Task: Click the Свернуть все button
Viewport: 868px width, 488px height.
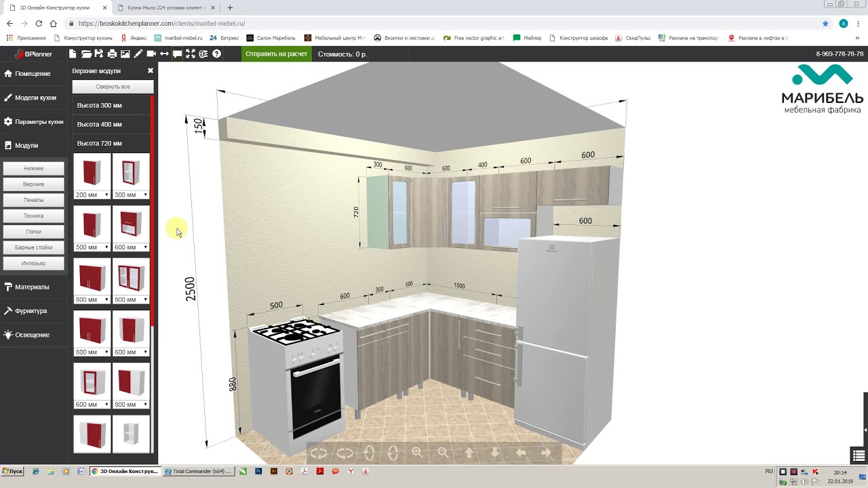Action: click(x=113, y=87)
